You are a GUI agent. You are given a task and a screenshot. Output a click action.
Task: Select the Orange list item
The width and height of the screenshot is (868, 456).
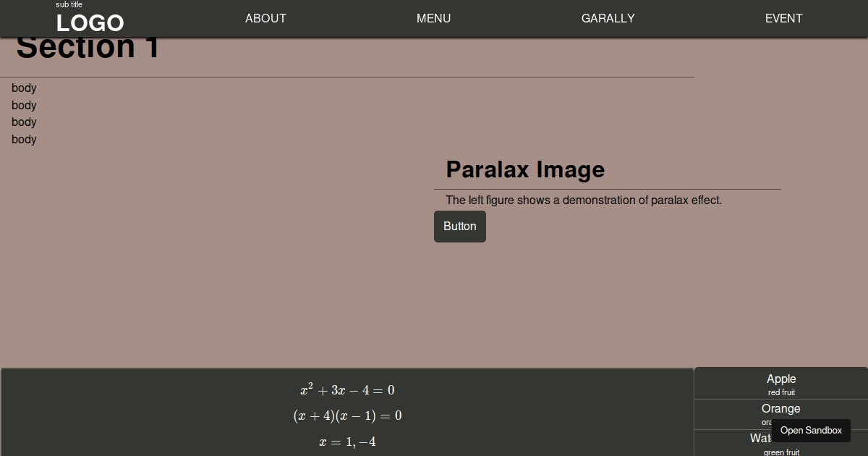tap(781, 414)
